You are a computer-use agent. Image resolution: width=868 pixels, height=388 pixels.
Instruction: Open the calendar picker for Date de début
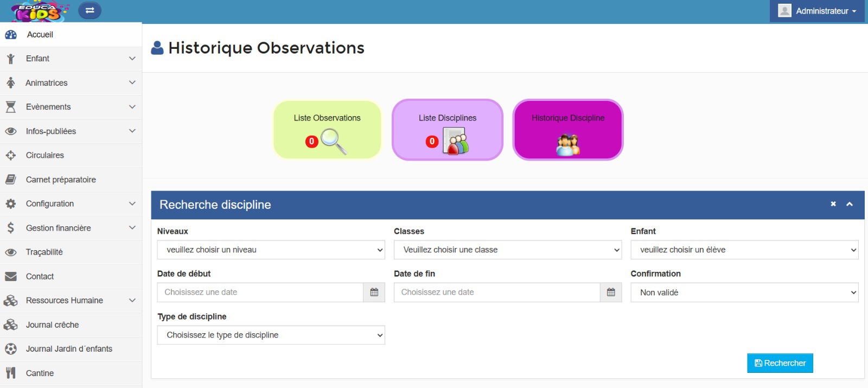pyautogui.click(x=374, y=292)
